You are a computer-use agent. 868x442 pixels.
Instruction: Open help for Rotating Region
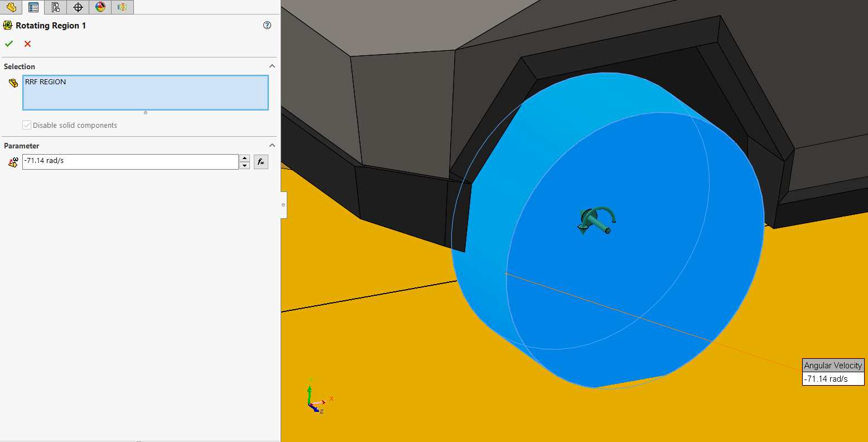[x=267, y=25]
